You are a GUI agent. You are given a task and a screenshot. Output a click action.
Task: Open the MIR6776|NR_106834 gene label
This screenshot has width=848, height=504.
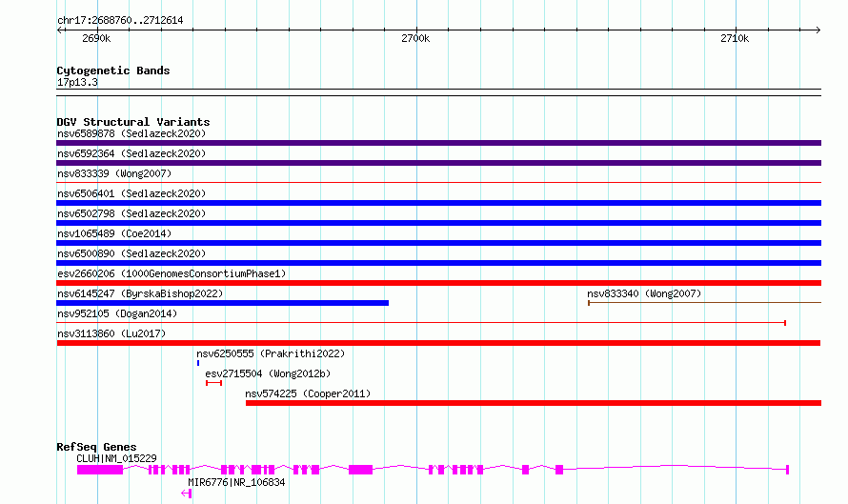coord(236,482)
